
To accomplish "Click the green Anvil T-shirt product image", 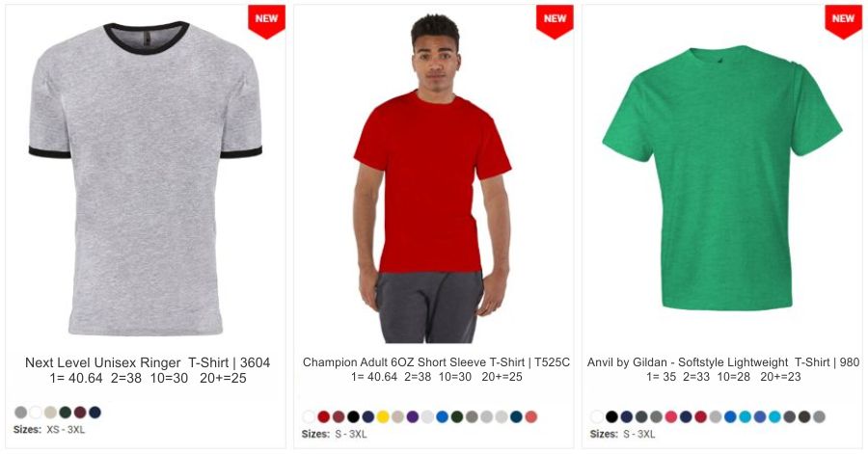I will (722, 178).
